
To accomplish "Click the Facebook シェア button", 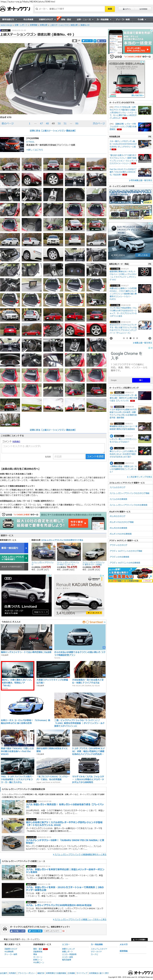I will [x=101, y=41].
